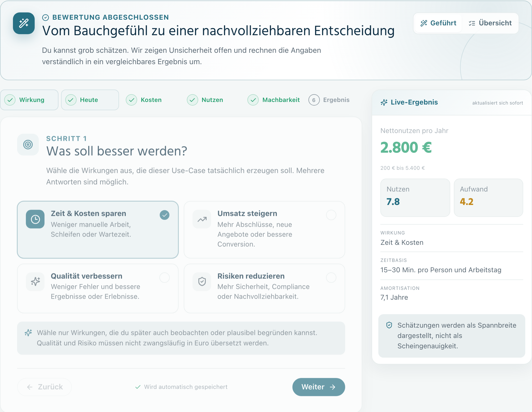Click the left arrow icon in the Zurück button
Viewport: 532px width, 412px height.
pos(30,387)
